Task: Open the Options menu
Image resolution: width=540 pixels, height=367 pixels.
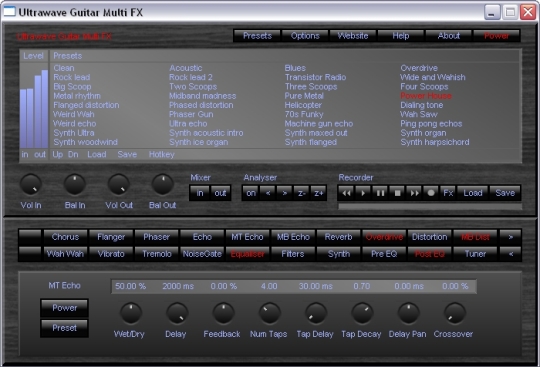Action: pyautogui.click(x=305, y=36)
